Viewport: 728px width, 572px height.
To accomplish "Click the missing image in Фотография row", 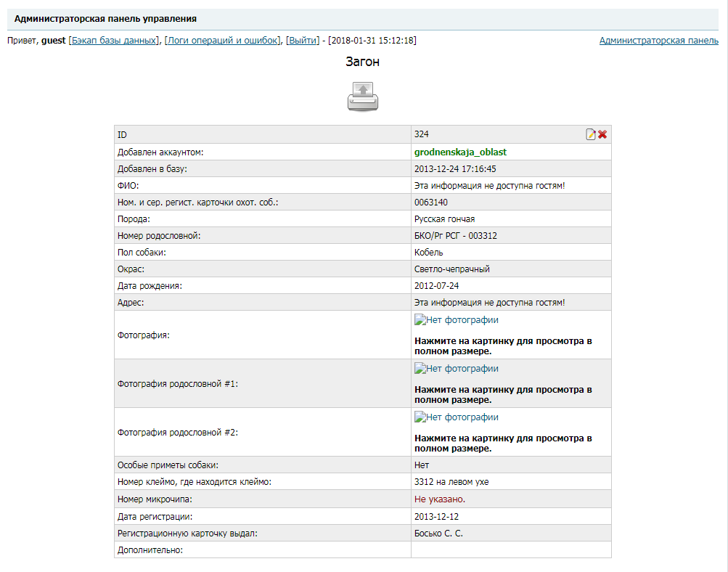I will coord(457,320).
